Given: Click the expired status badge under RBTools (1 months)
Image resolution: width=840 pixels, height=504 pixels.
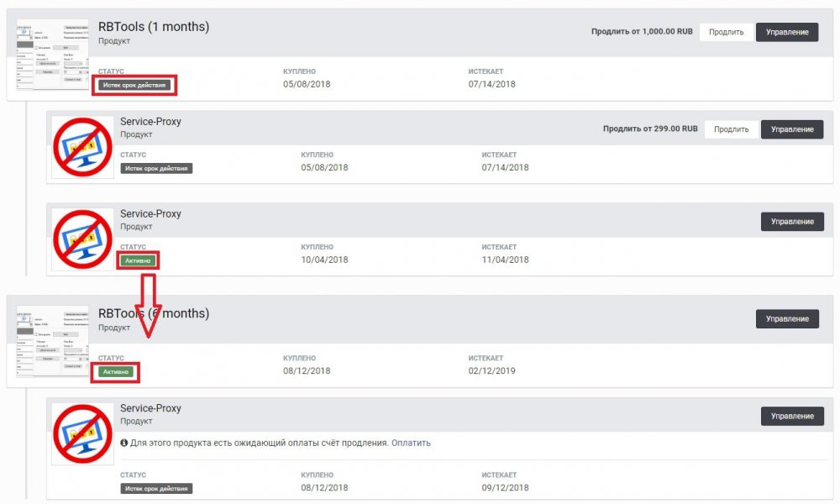Looking at the screenshot, I should click(135, 85).
